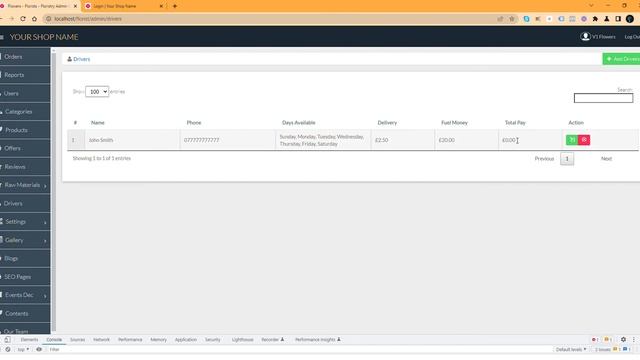Clear the console with the clear icon
Viewport: 640px width, 360px height.
point(7,349)
